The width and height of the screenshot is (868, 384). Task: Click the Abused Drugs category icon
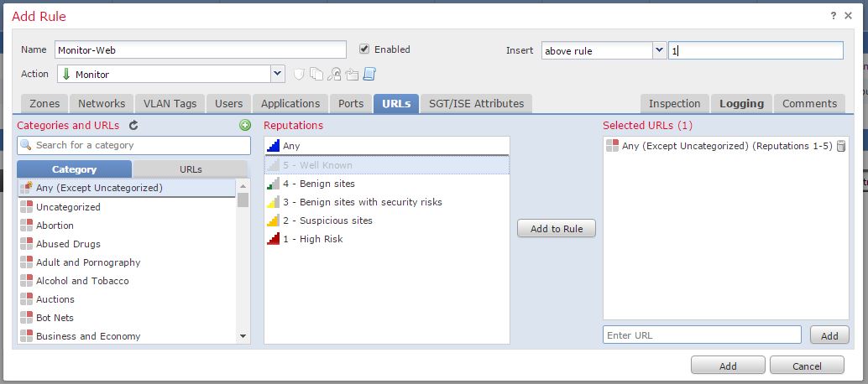coord(26,244)
